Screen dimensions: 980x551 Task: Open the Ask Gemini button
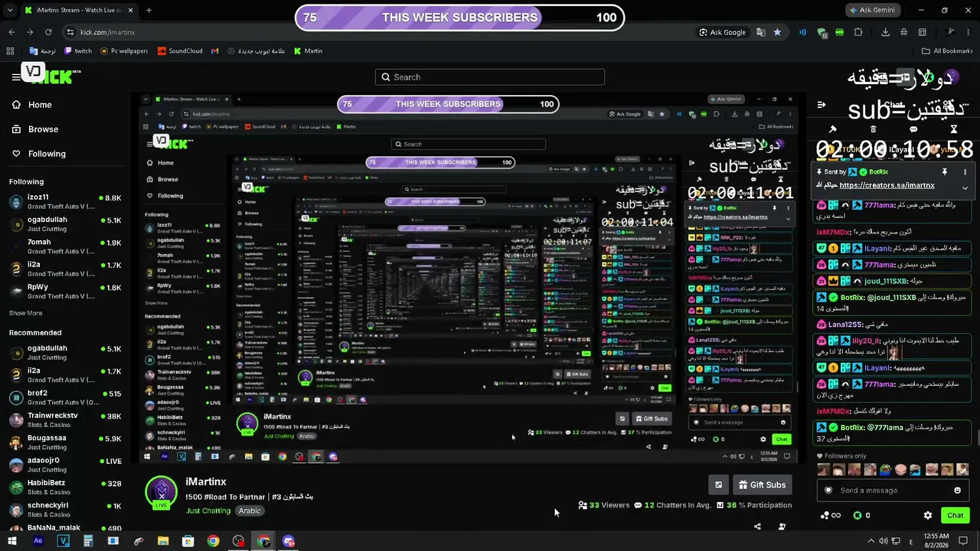coord(874,10)
